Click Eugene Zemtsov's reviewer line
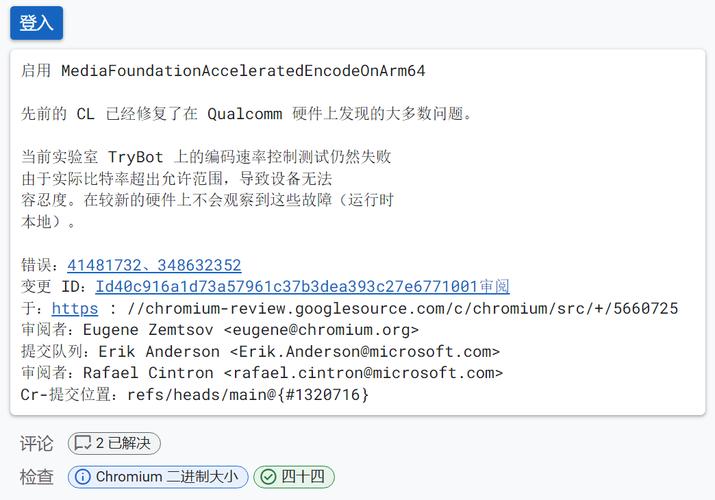Image resolution: width=715 pixels, height=500 pixels. pyautogui.click(x=220, y=330)
